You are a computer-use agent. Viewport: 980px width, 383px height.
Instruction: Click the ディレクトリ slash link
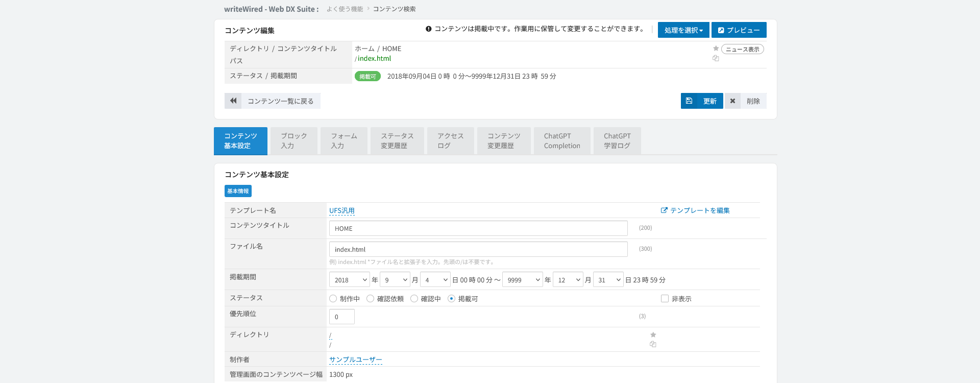coord(330,336)
